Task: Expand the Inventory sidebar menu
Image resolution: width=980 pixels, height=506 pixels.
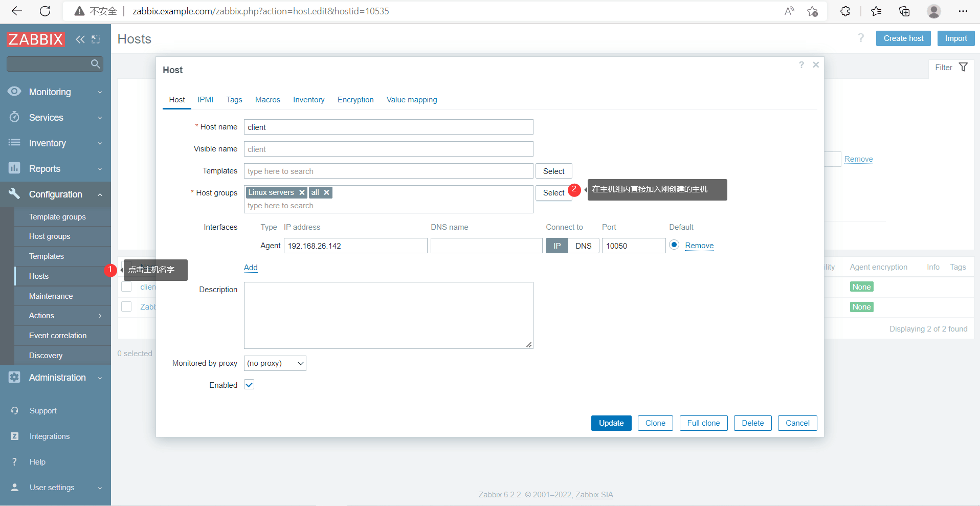Action: coord(100,143)
